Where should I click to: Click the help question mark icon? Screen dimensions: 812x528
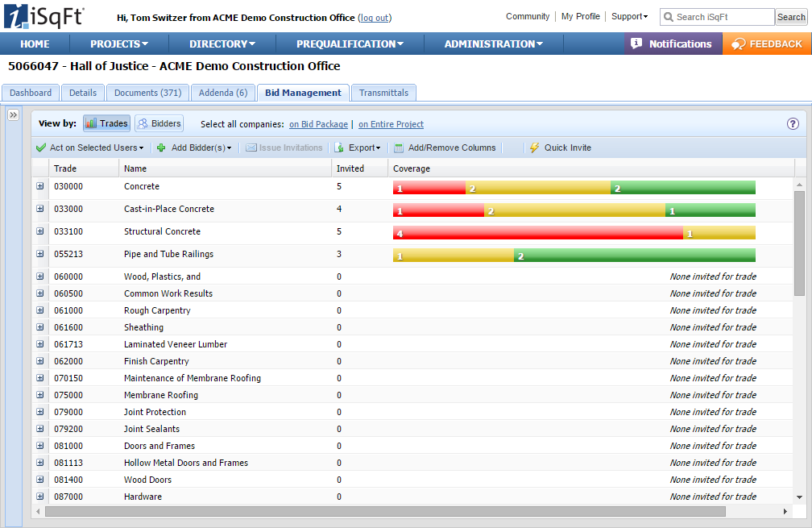[793, 124]
